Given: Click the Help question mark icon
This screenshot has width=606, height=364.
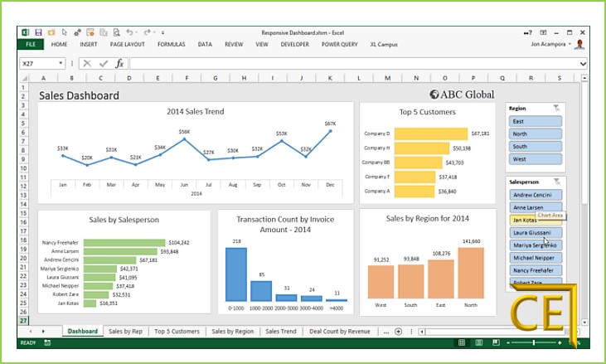Looking at the screenshot, I should tap(528, 33).
